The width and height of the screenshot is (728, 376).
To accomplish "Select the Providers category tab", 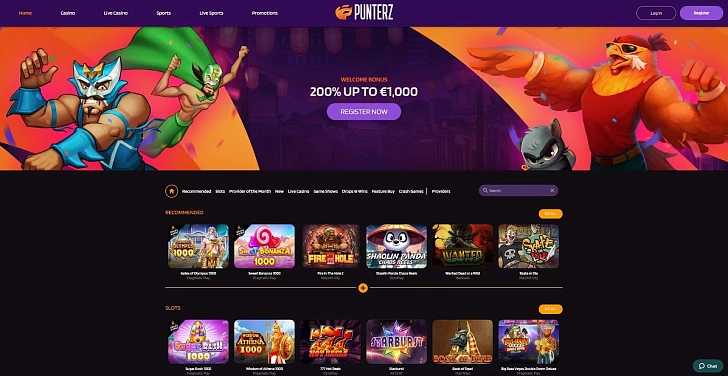I will tap(441, 191).
